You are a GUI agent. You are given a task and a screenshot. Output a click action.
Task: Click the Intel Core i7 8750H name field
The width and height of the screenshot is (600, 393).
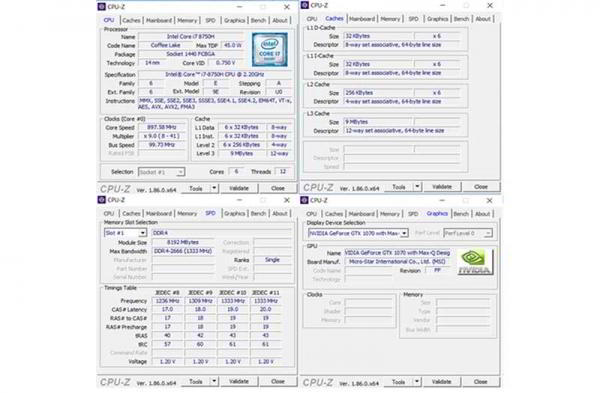pyautogui.click(x=191, y=36)
